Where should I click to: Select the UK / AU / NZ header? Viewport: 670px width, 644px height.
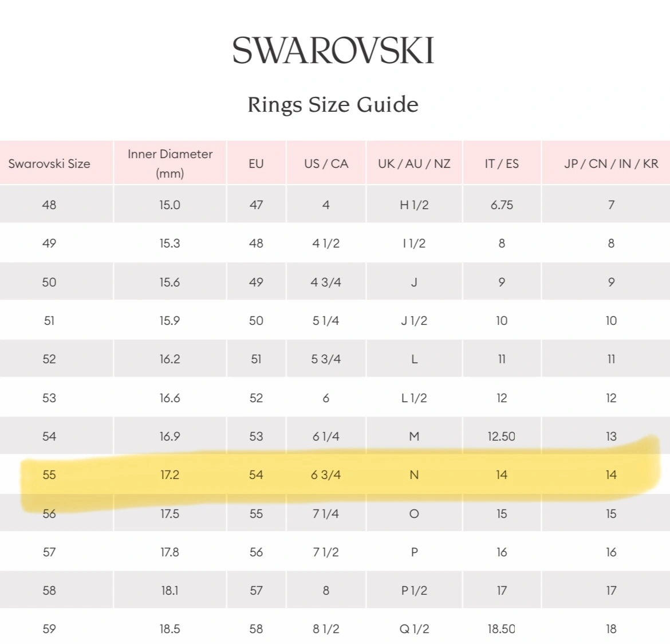click(414, 163)
